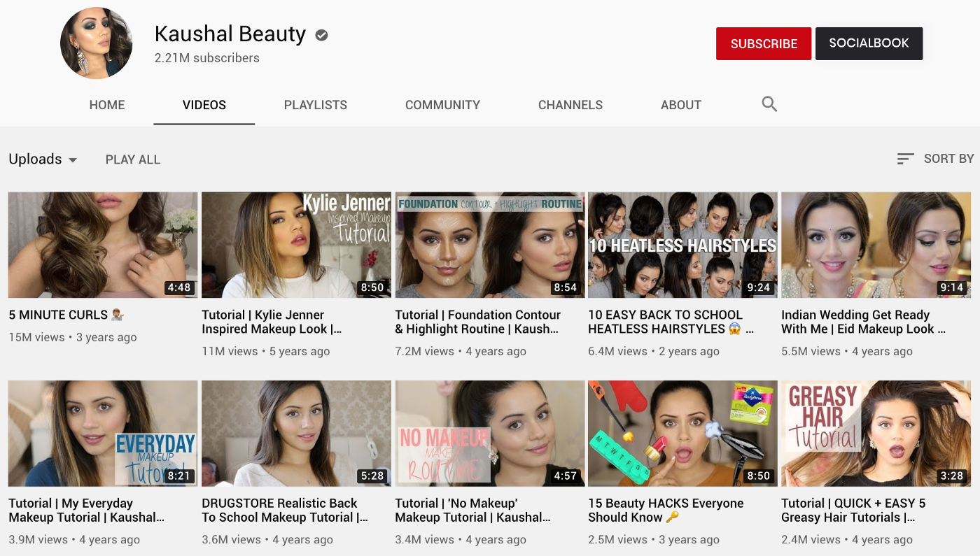The width and height of the screenshot is (980, 556).
Task: Click the SOCIALBOOK button
Action: tap(869, 43)
